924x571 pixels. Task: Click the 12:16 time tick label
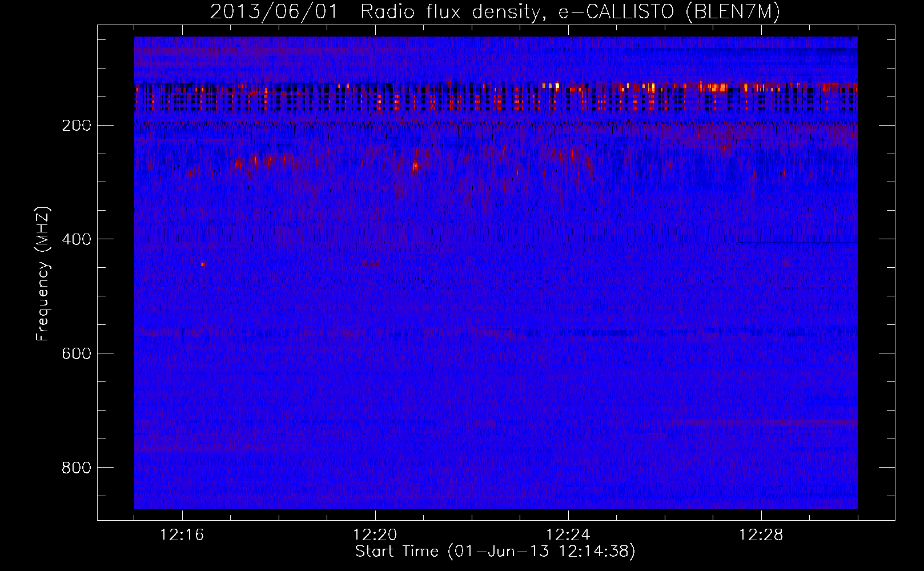pos(182,535)
